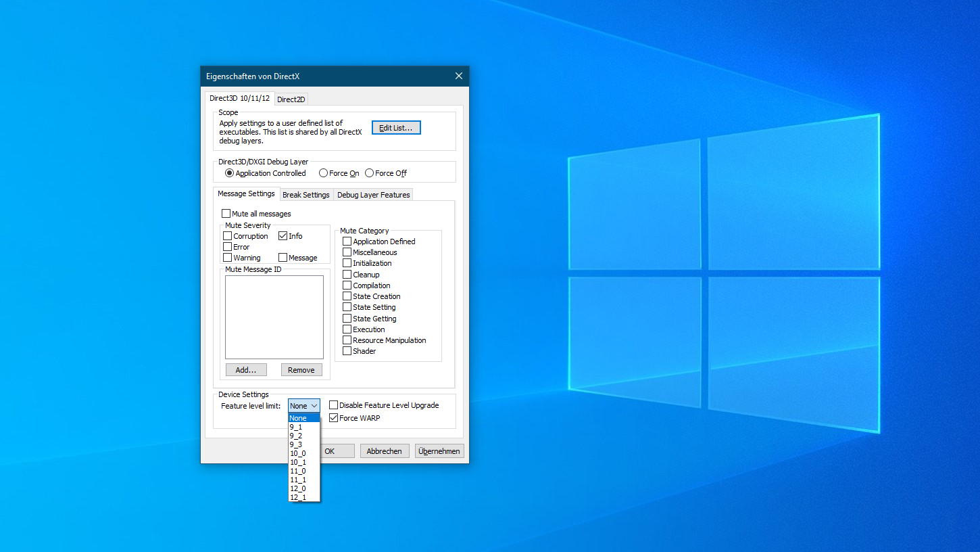Uncheck the Info severity checkbox

[x=283, y=236]
